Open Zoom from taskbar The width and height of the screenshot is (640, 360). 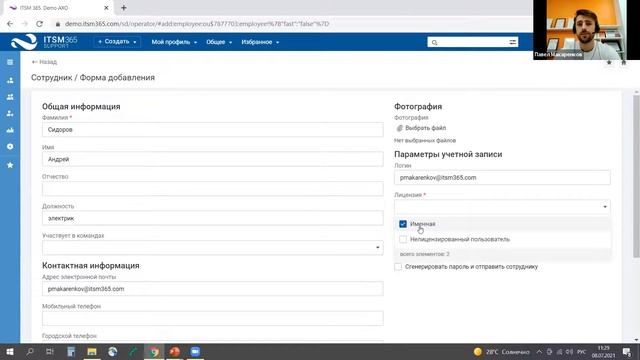pyautogui.click(x=195, y=351)
